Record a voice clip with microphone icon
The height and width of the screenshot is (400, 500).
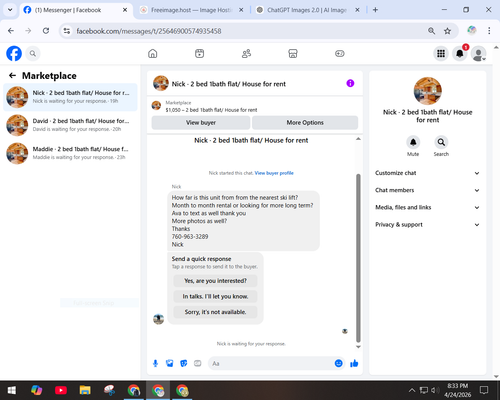pyautogui.click(x=155, y=363)
